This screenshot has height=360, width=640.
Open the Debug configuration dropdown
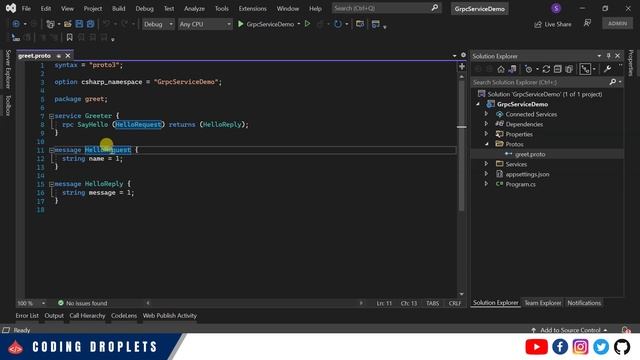(x=158, y=24)
